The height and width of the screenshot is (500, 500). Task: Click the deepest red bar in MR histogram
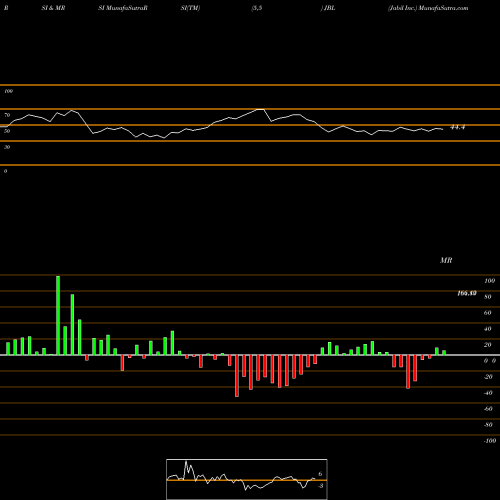237,376
